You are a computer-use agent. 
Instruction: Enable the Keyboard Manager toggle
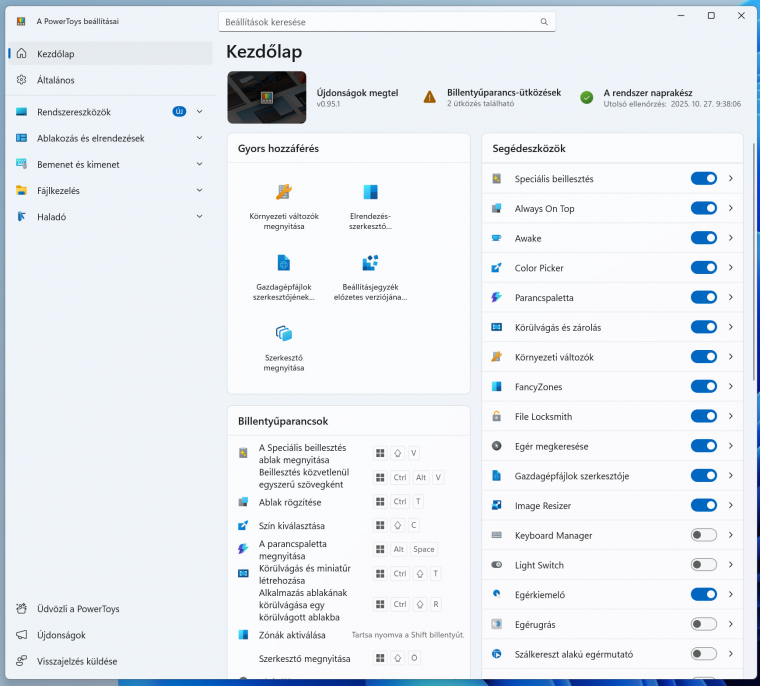click(x=703, y=535)
